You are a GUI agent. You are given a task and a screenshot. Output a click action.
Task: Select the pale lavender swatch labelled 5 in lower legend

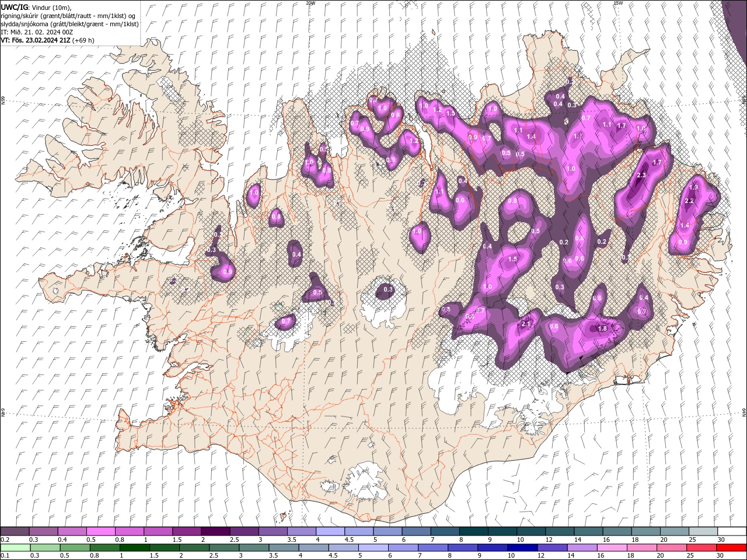[x=373, y=548]
